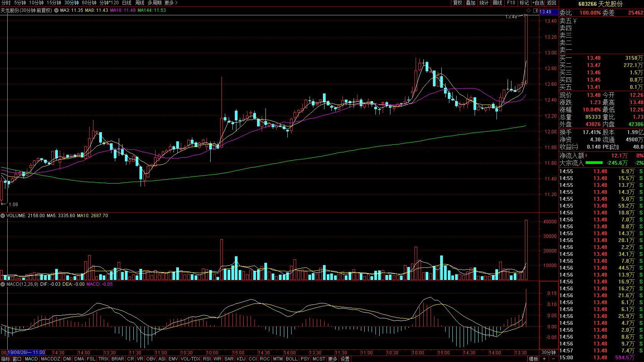
Task: Select the 10分钟 period
Action: [36, 3]
